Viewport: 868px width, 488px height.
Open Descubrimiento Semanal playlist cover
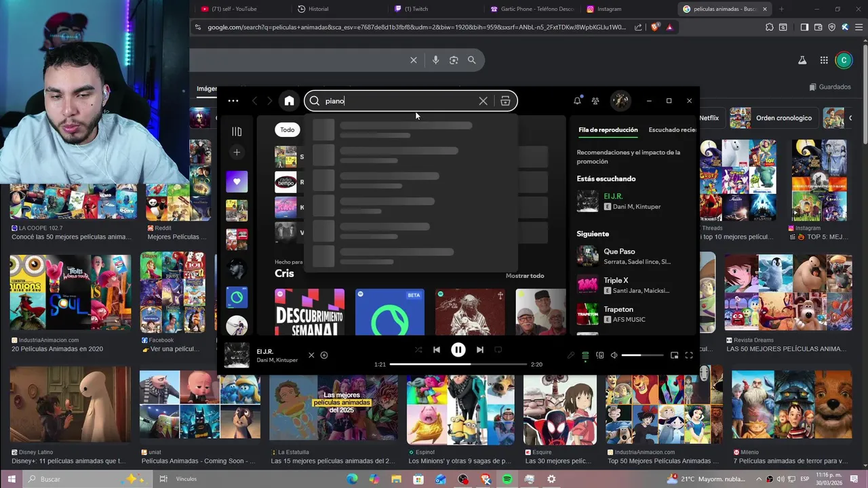(309, 312)
